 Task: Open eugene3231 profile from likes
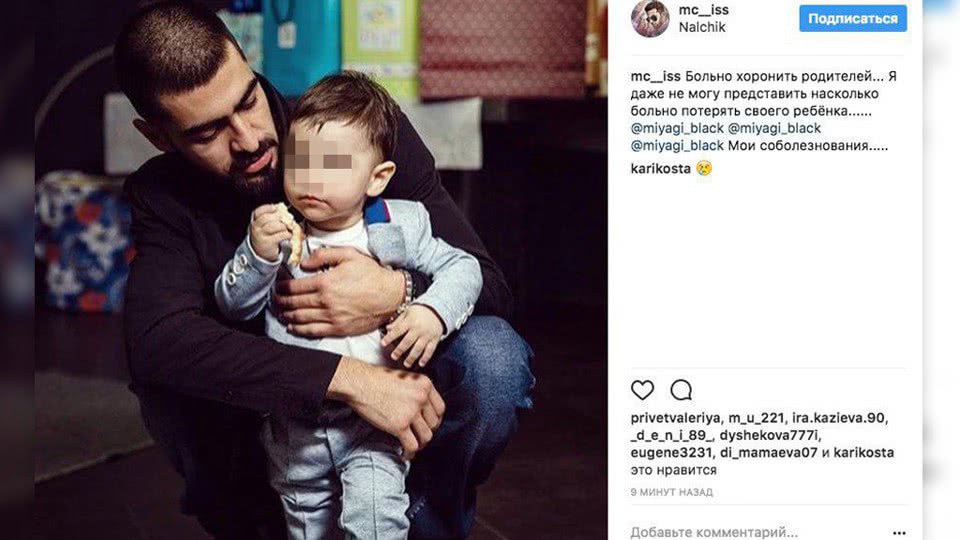(671, 453)
